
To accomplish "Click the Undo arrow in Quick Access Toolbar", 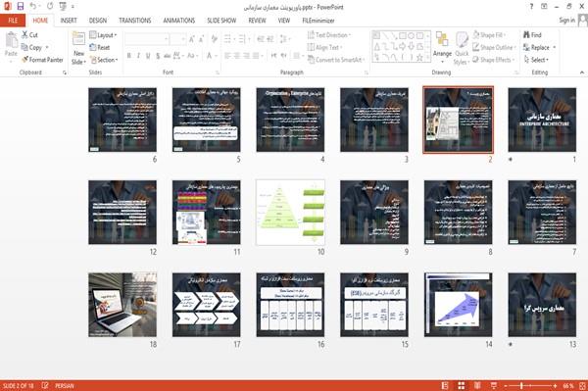I will click(x=33, y=6).
